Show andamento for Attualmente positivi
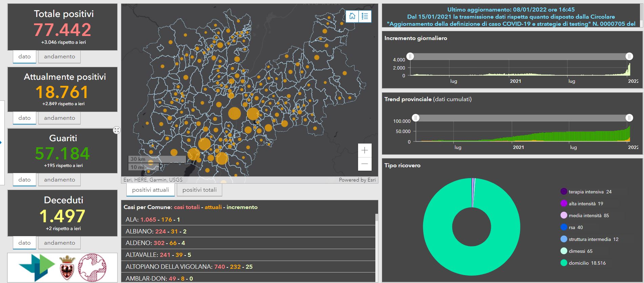This screenshot has width=644, height=283. [x=60, y=118]
